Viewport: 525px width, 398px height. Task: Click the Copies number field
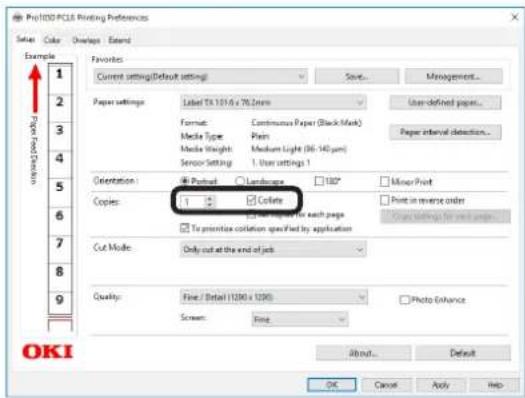[193, 202]
